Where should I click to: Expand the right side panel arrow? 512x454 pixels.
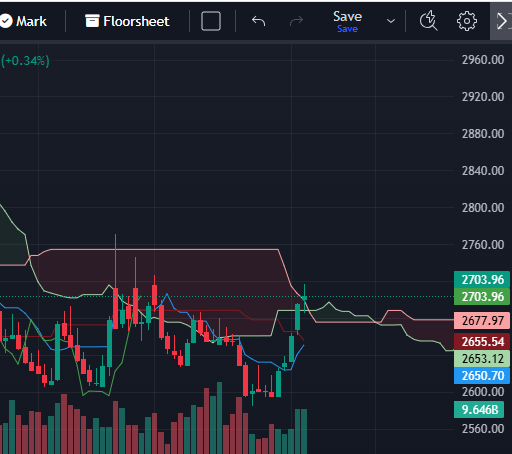pyautogui.click(x=501, y=21)
